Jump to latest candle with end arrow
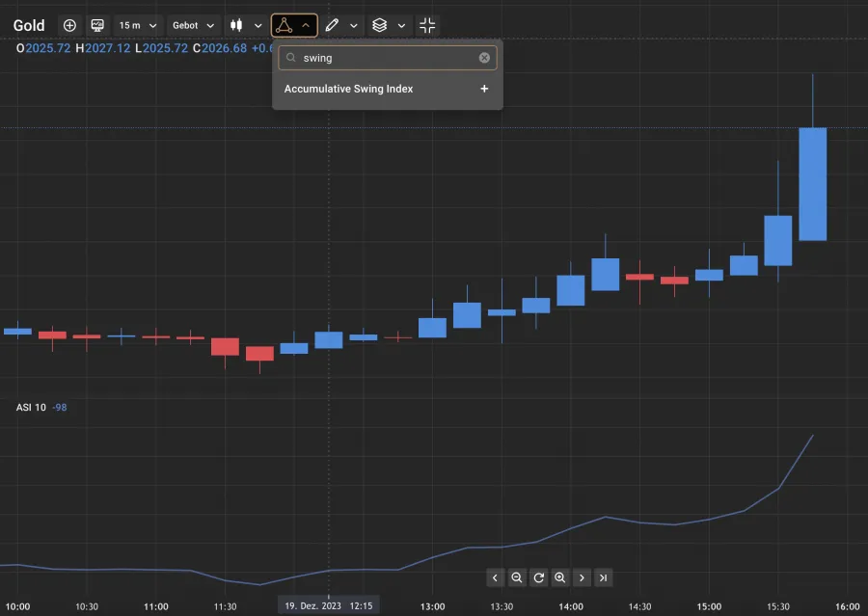This screenshot has width=868, height=616. (604, 577)
